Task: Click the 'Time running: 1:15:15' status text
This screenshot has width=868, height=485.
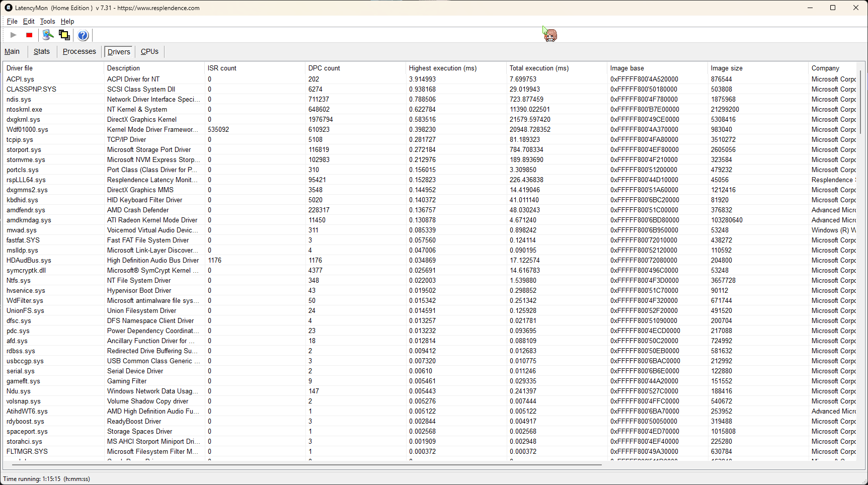Action: click(x=32, y=479)
